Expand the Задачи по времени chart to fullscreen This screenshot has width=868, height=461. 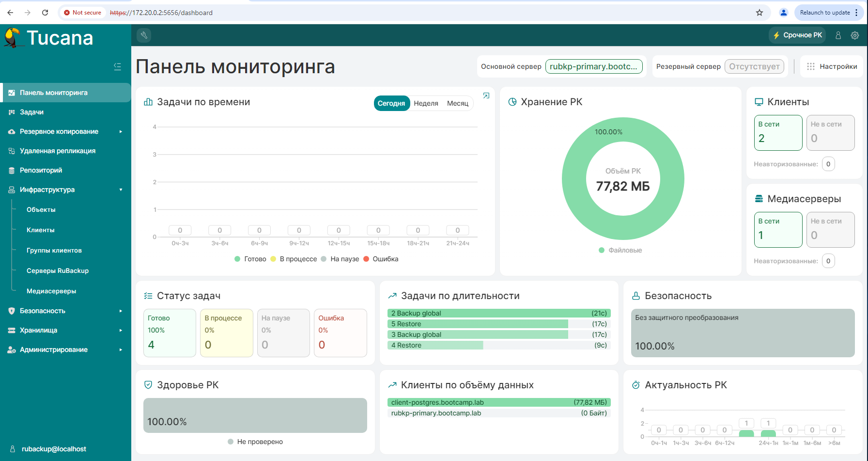(486, 96)
